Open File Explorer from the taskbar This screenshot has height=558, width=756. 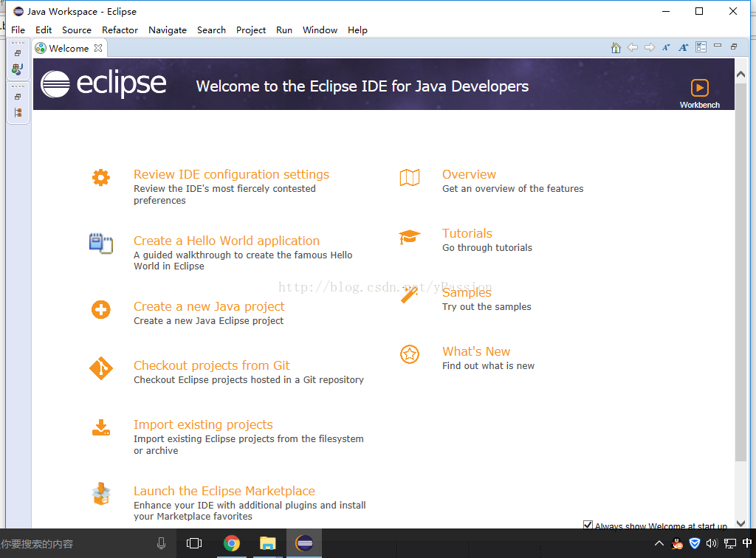pos(267,543)
